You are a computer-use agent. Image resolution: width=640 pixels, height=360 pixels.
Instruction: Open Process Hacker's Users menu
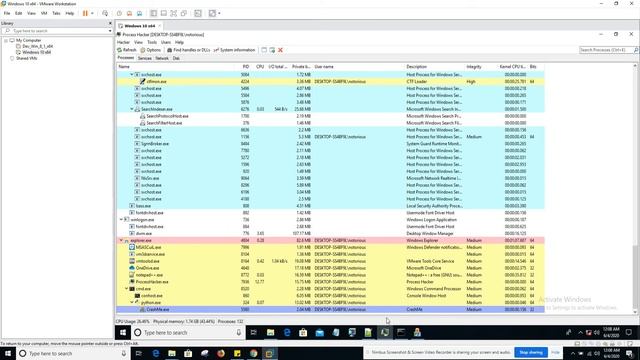coord(166,42)
